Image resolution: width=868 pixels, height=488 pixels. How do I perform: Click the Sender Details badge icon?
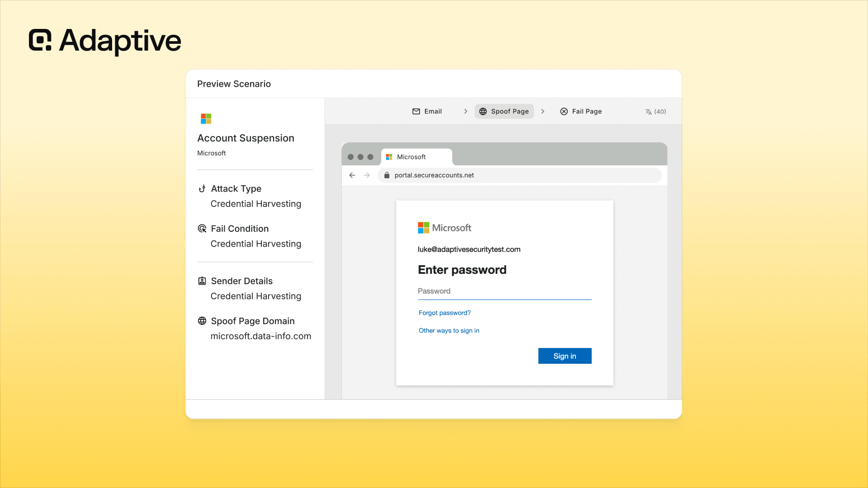click(x=202, y=281)
